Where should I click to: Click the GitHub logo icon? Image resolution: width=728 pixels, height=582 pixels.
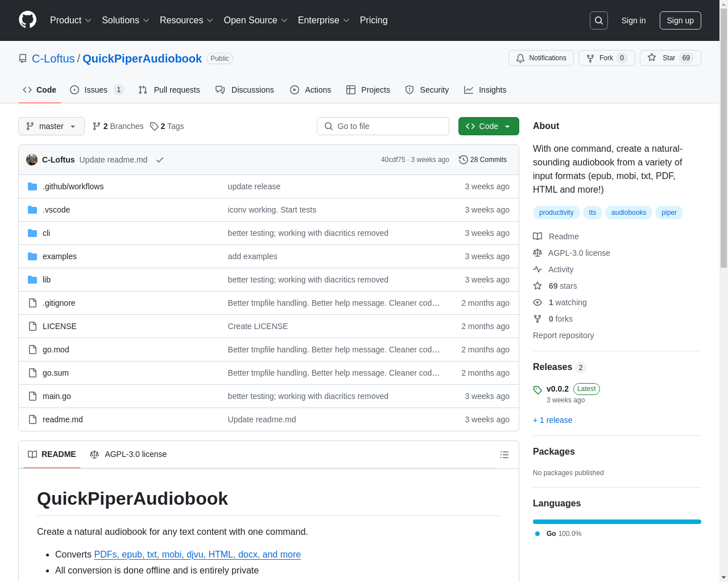(x=28, y=20)
